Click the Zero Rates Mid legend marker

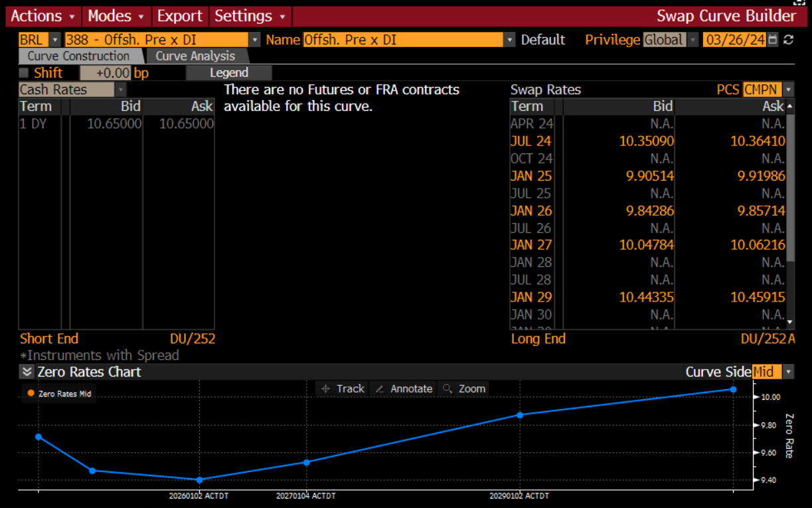click(31, 394)
